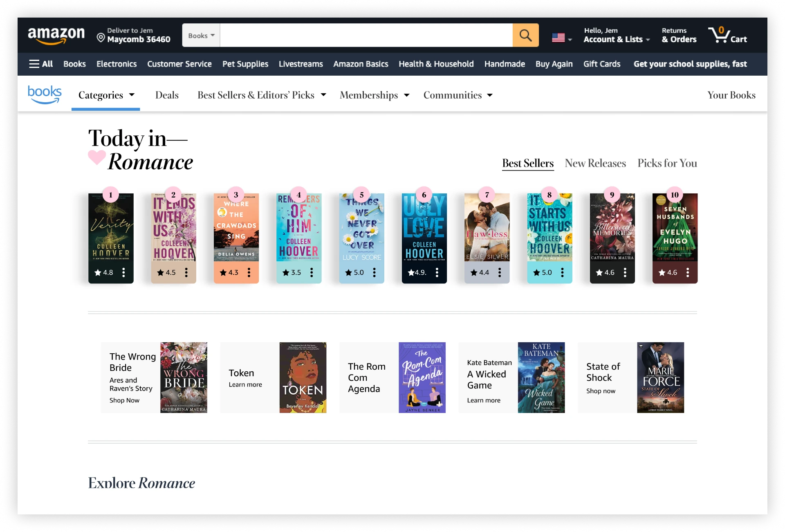Click Deliver to Jem Maycomb 36460

click(134, 35)
